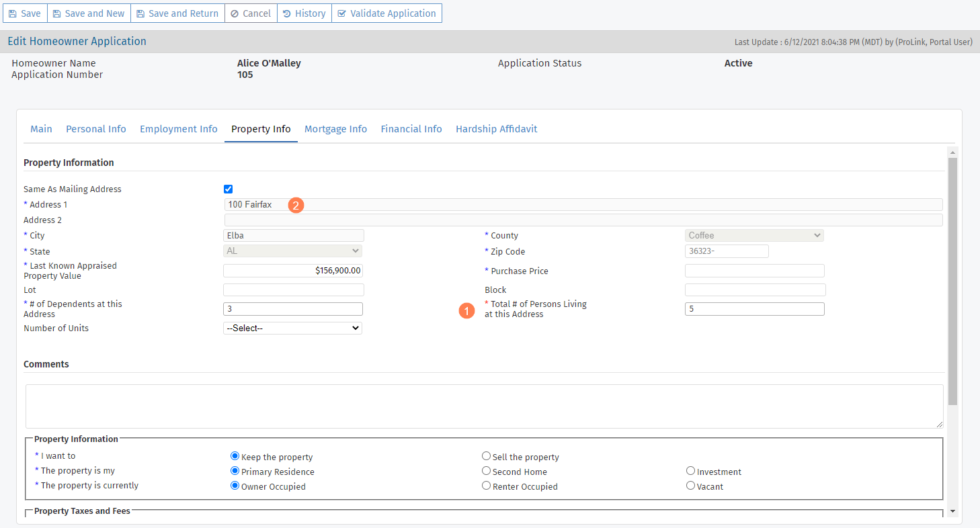Click the Save toolbar button
The height and width of the screenshot is (528, 980).
tap(24, 13)
